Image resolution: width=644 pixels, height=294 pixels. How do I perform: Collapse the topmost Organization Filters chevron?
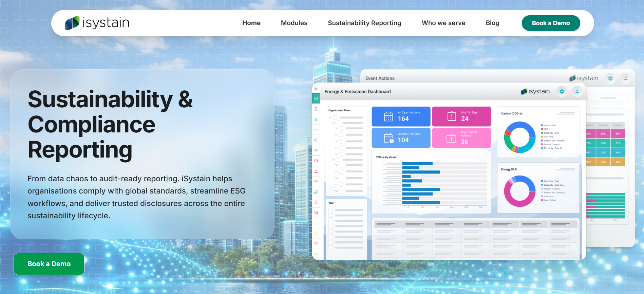point(330,117)
